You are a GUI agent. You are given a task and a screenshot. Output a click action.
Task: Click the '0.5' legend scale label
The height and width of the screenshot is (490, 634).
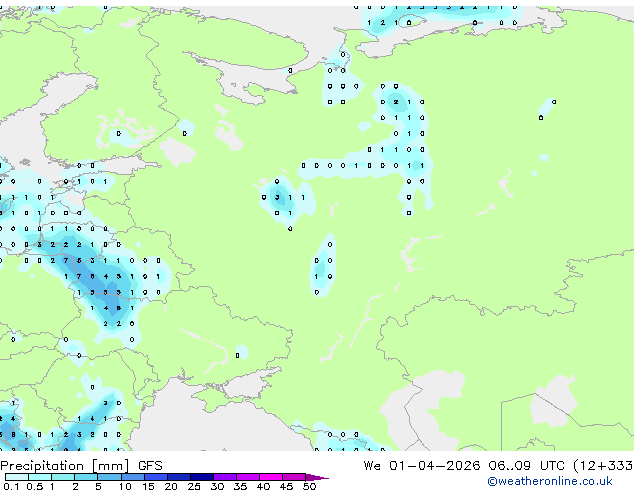point(34,486)
